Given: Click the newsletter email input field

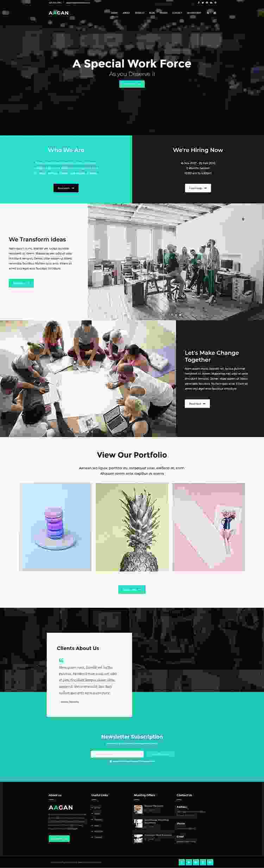Looking at the screenshot, I should click(x=117, y=754).
